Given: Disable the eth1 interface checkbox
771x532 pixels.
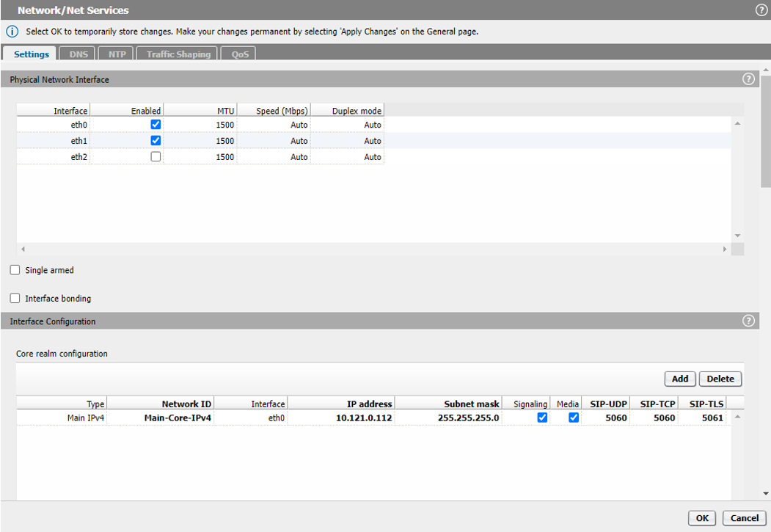Looking at the screenshot, I should 156,141.
